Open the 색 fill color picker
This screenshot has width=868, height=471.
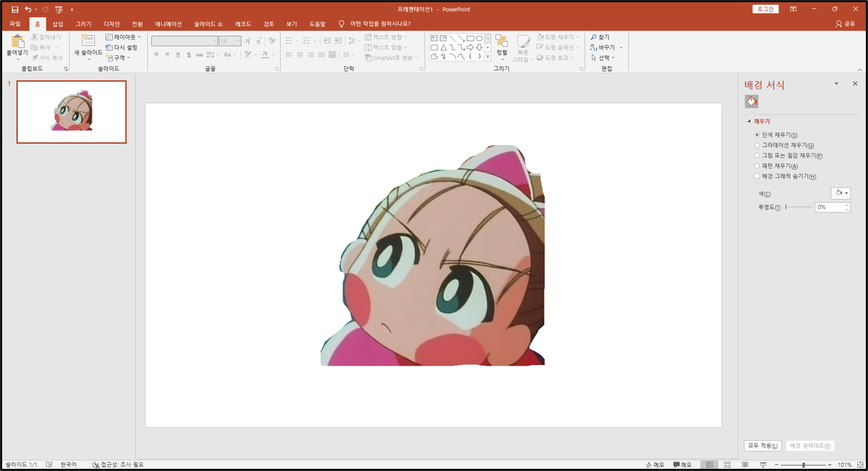(x=840, y=193)
